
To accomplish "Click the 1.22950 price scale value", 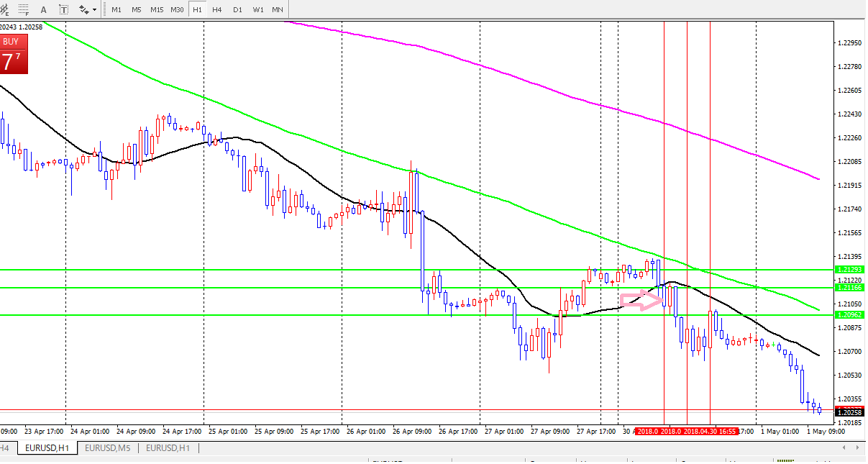I will coord(850,42).
